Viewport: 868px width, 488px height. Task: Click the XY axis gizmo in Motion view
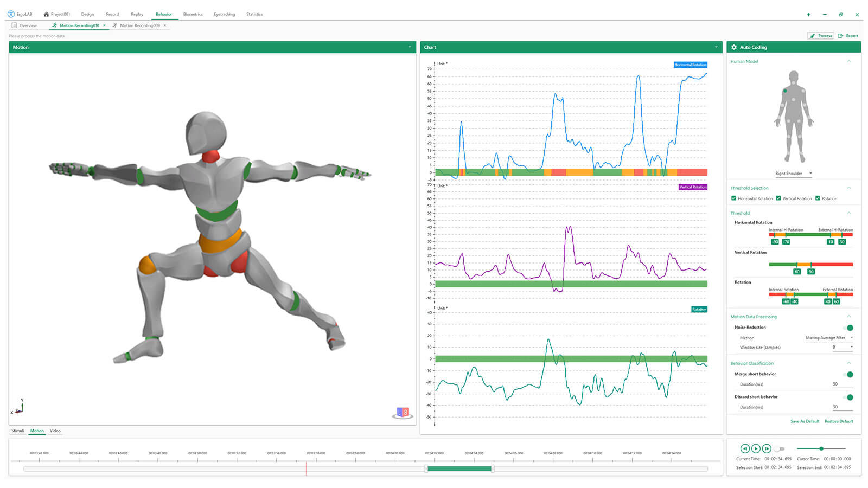(x=17, y=407)
